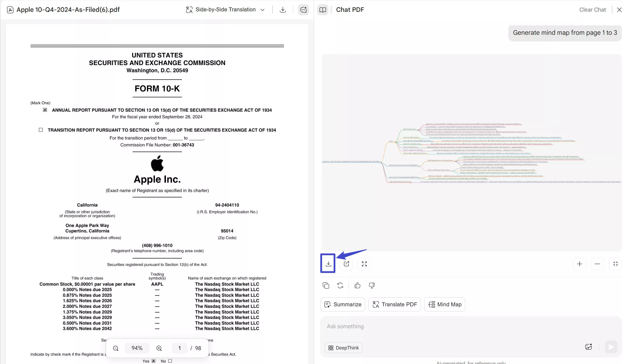Viewport: 622px width, 364px height.
Task: Click the PDF download icon in header
Action: (x=283, y=10)
